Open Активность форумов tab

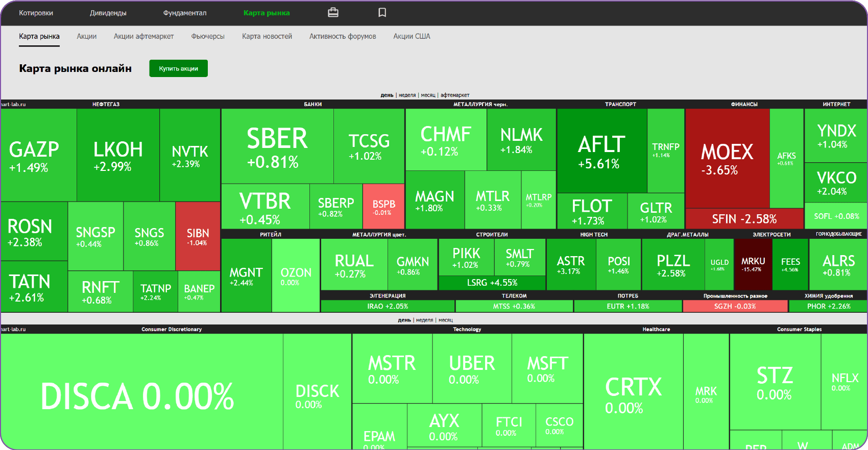coord(343,36)
